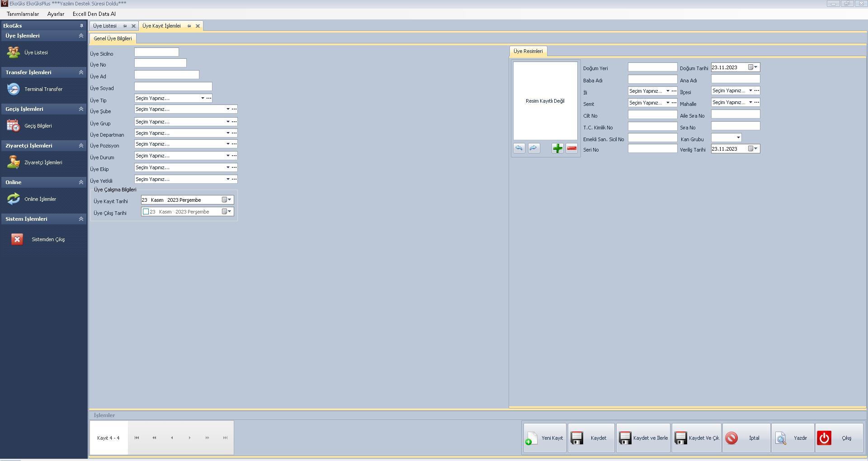Remove the member photo with red minus
Image resolution: width=868 pixels, height=461 pixels.
coord(572,148)
